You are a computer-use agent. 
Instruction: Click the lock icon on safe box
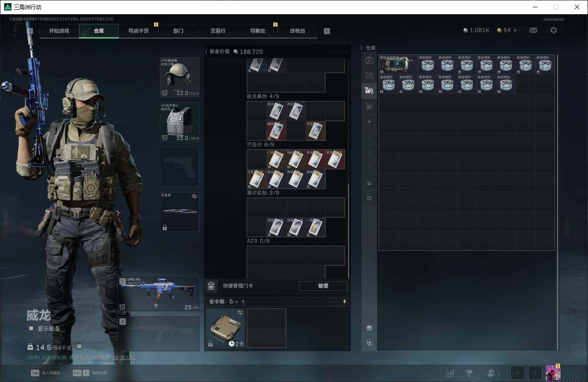coord(210,344)
